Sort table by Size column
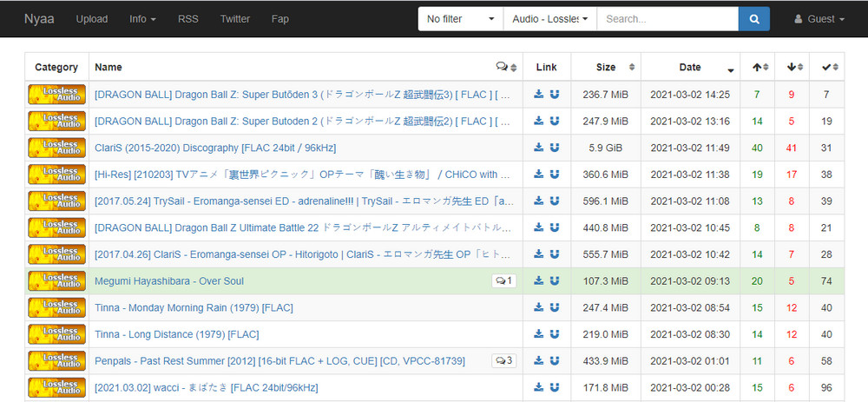This screenshot has width=868, height=402. coord(606,67)
